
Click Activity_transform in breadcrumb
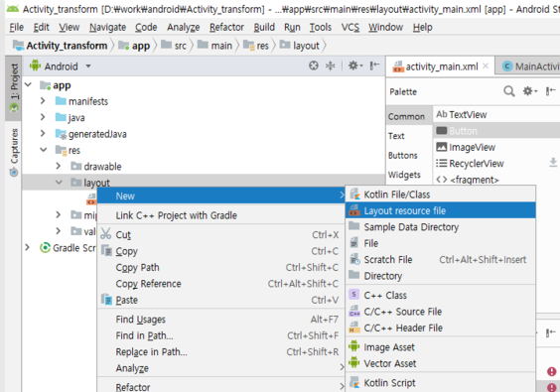click(x=60, y=46)
